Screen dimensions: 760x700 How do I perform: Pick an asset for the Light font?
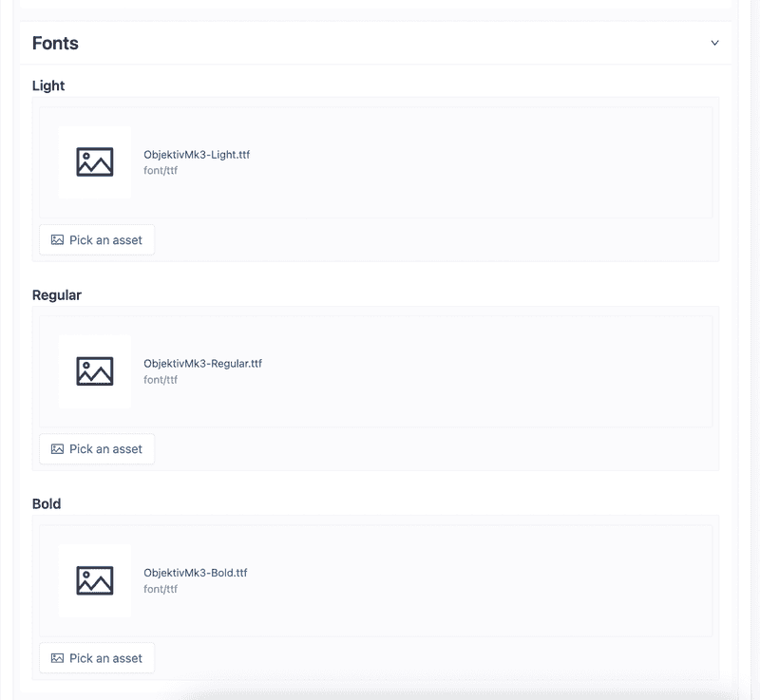pos(97,240)
